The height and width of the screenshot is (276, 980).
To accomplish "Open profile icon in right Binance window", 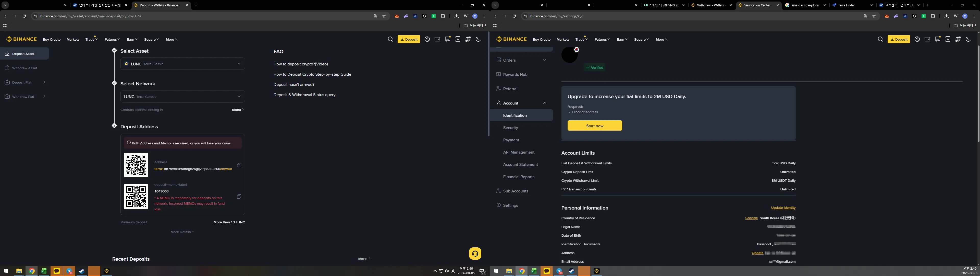I will [x=917, y=39].
